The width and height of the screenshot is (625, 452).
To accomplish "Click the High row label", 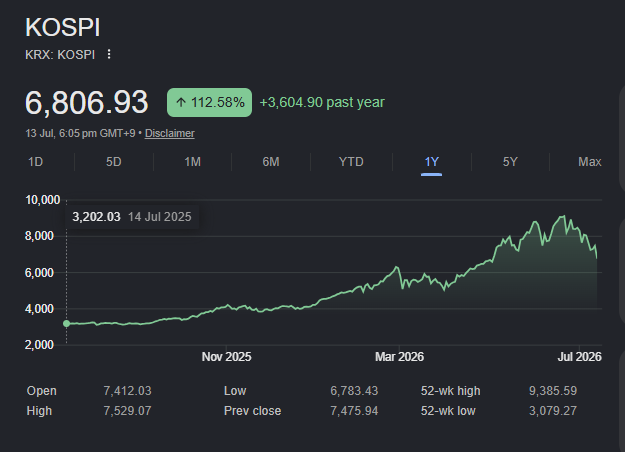I will tap(39, 411).
